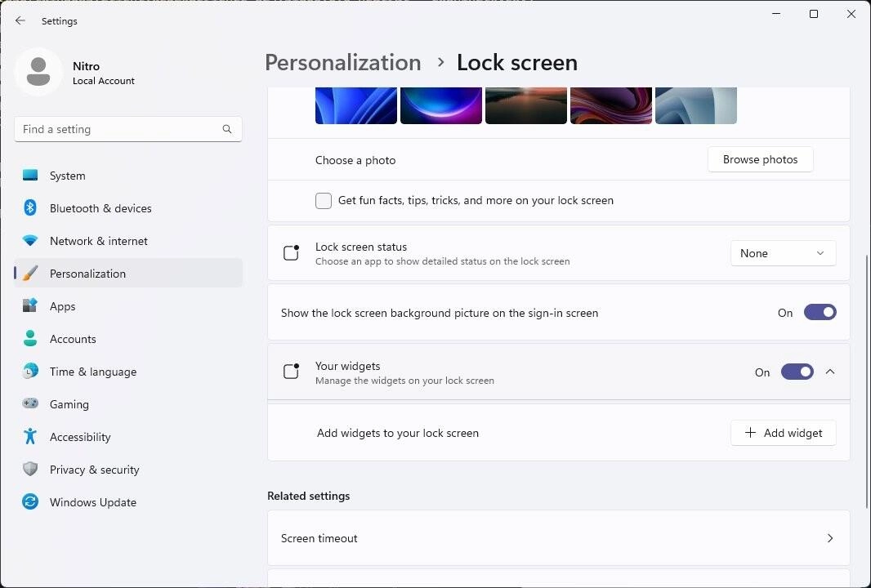Click the Personalization breadcrumb link
Image resolution: width=871 pixels, height=588 pixels.
click(342, 62)
